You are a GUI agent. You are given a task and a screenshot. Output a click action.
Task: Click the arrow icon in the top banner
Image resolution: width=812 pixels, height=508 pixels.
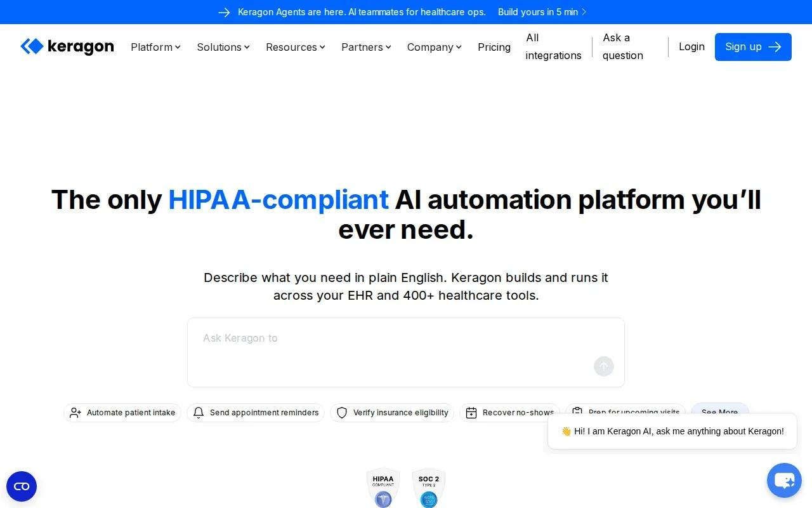click(224, 12)
